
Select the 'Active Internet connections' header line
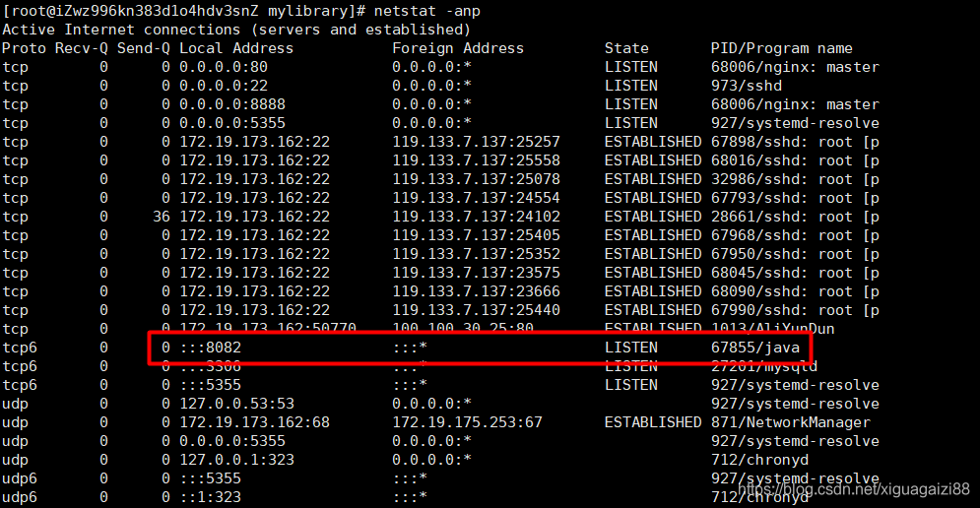pyautogui.click(x=236, y=30)
